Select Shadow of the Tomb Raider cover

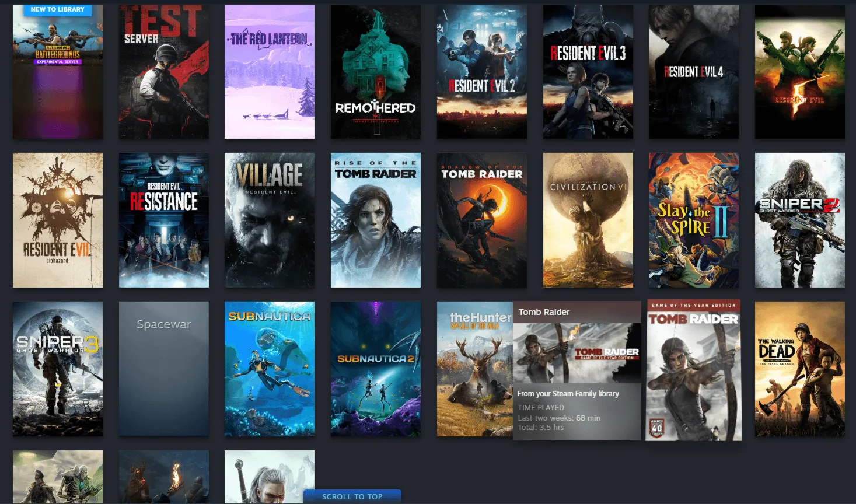(x=482, y=220)
